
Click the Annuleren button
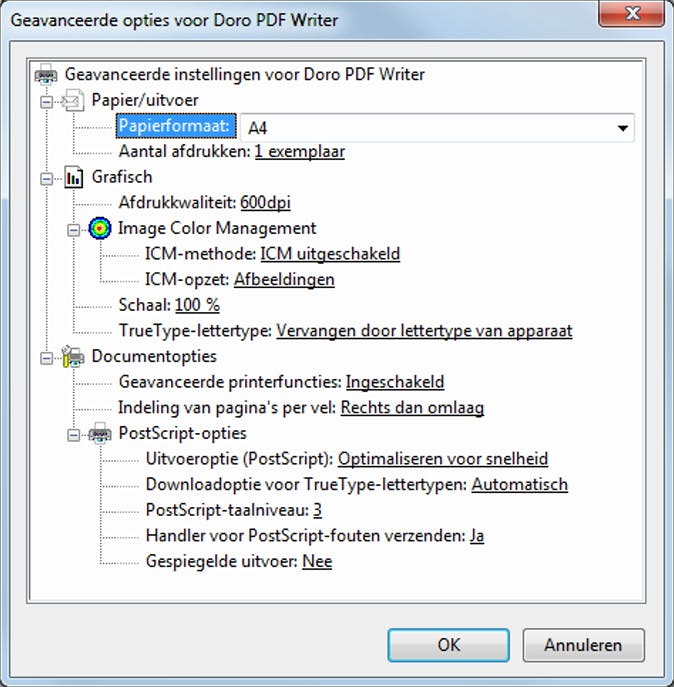click(583, 645)
